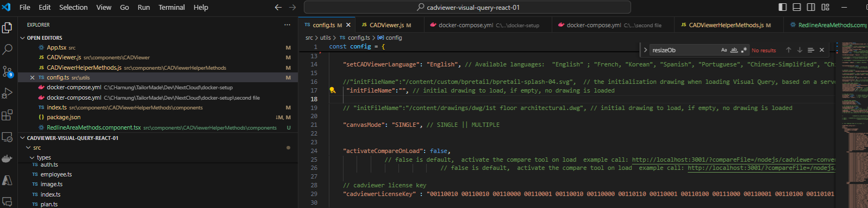Screen dimensions: 868x208
Task: Click the utils breadcrumb segment
Action: pyautogui.click(x=325, y=38)
